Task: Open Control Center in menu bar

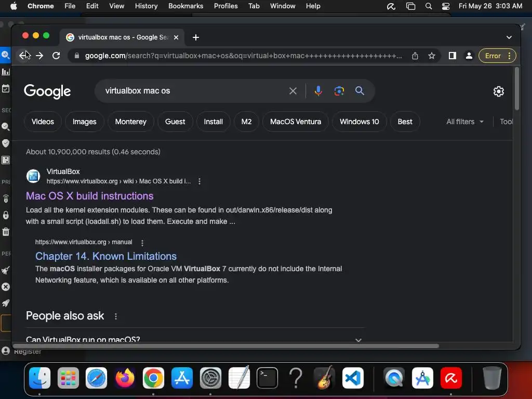Action: coord(445,6)
